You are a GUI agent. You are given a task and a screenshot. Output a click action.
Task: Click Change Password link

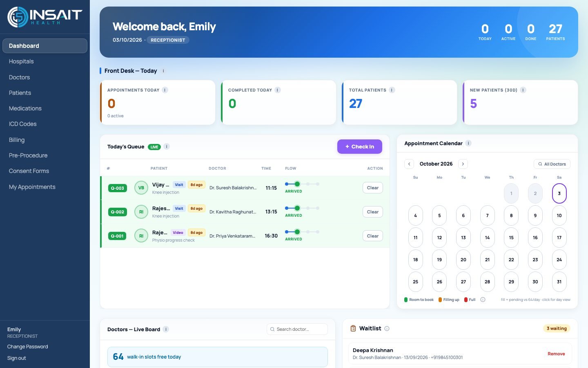click(x=27, y=347)
